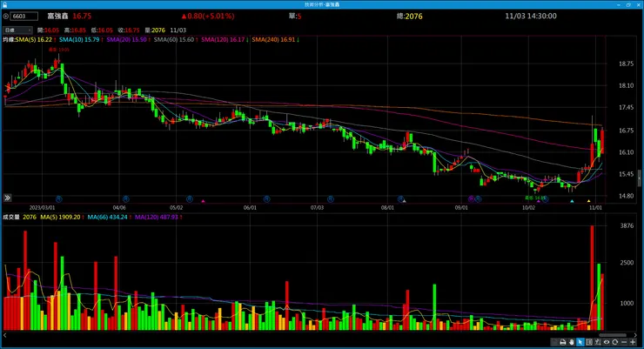Open the 日線 period dropdown
Image resolution: width=644 pixels, height=349 pixels.
pyautogui.click(x=17, y=30)
